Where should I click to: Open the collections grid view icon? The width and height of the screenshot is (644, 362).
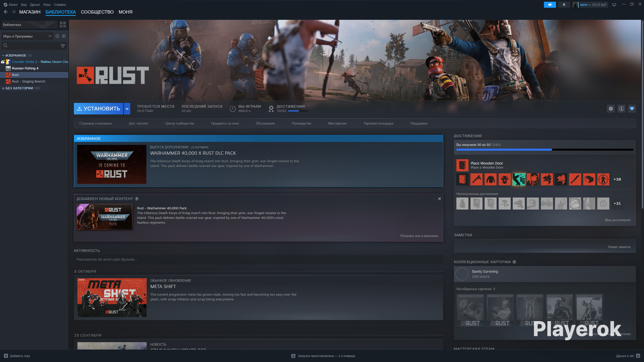(63, 25)
